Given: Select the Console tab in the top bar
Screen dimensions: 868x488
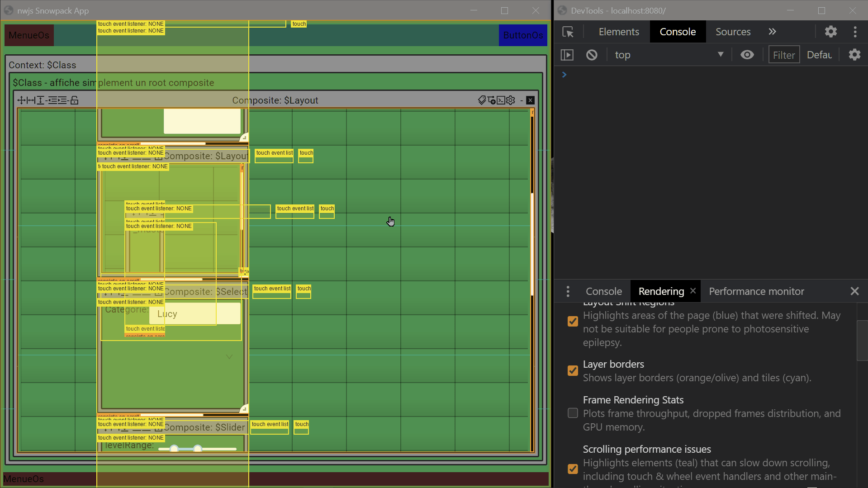Looking at the screenshot, I should (678, 32).
